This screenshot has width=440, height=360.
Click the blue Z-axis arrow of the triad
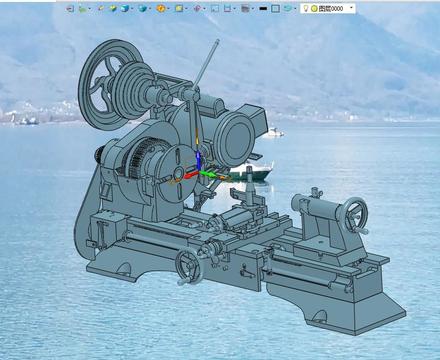(198, 161)
